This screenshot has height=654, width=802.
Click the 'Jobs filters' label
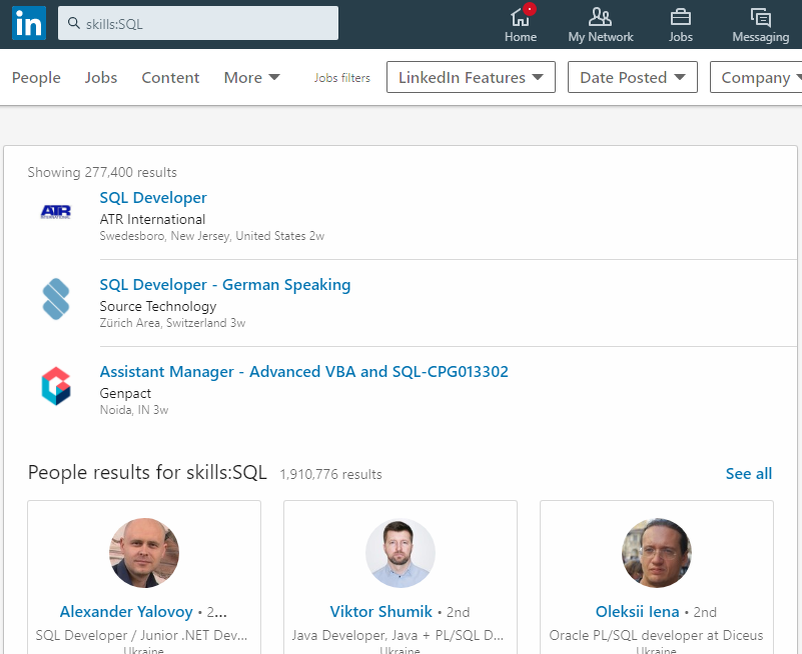[342, 78]
